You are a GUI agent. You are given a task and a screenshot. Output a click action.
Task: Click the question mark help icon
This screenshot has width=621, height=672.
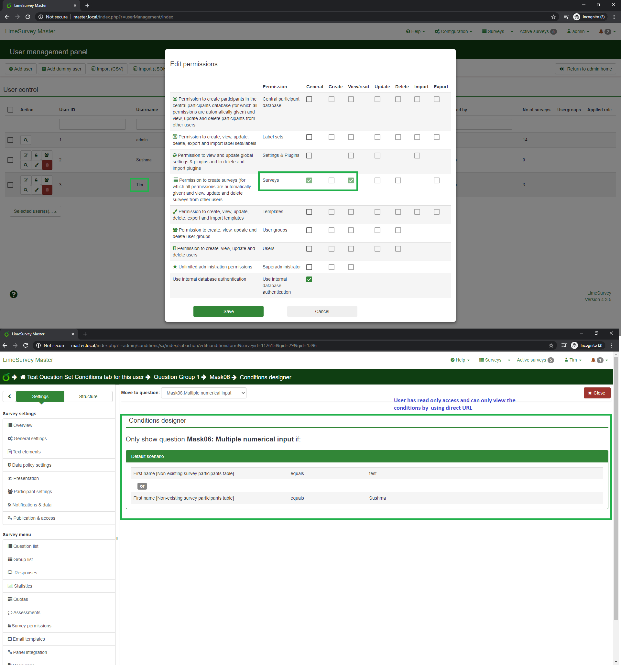[x=14, y=294]
